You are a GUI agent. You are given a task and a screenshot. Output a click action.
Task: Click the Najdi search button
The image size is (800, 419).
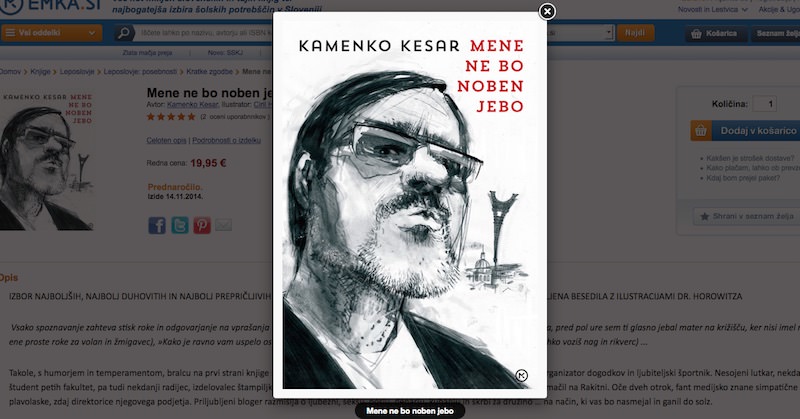coord(635,33)
